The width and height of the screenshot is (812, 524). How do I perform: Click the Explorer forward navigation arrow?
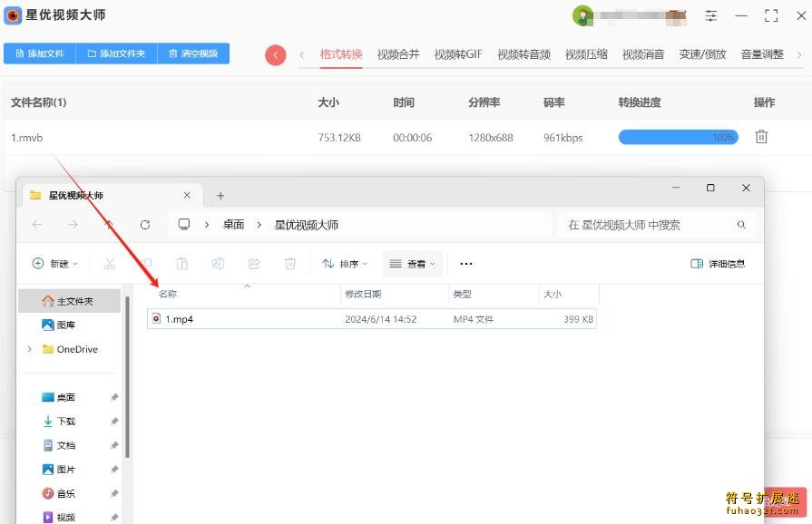[73, 225]
